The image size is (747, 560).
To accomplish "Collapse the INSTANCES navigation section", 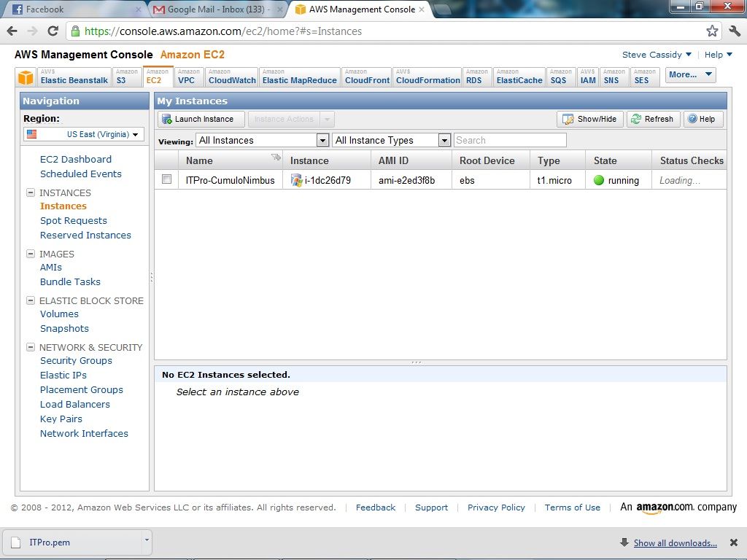I will tap(31, 192).
